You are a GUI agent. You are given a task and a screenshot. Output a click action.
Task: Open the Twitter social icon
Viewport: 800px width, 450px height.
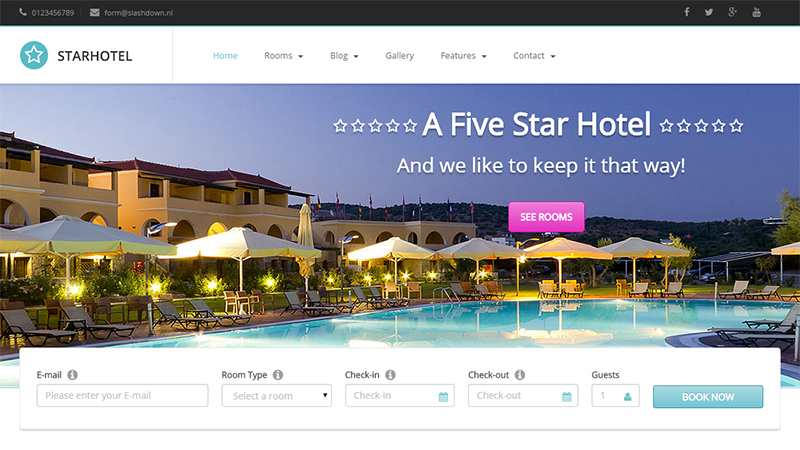(709, 12)
